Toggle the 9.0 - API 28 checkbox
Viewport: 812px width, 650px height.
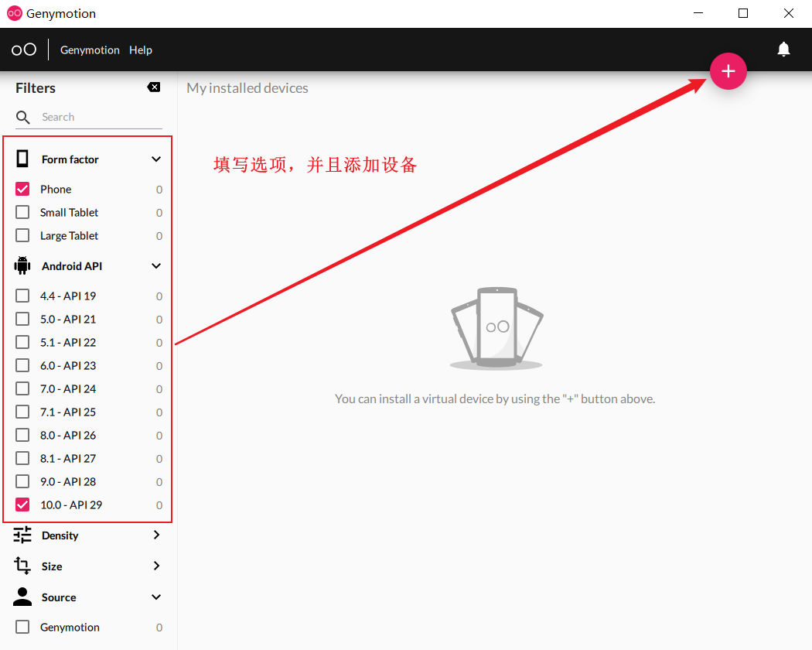pos(22,481)
